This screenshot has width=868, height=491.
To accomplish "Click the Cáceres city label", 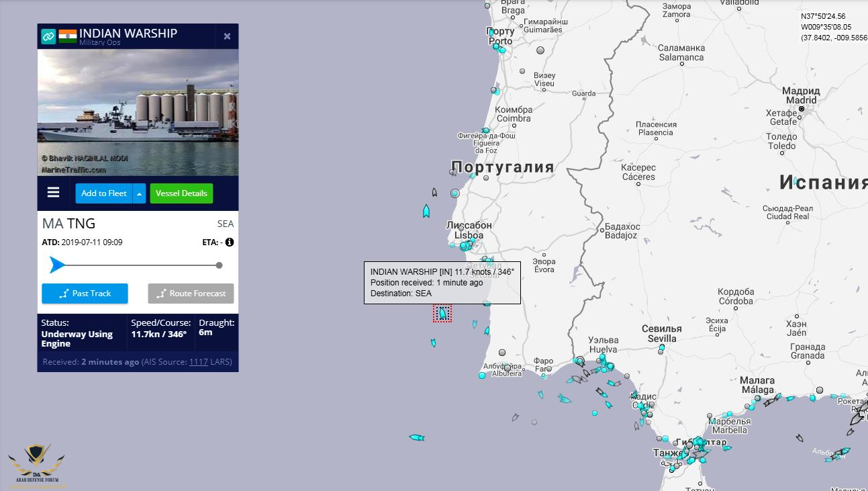I will click(x=638, y=177).
